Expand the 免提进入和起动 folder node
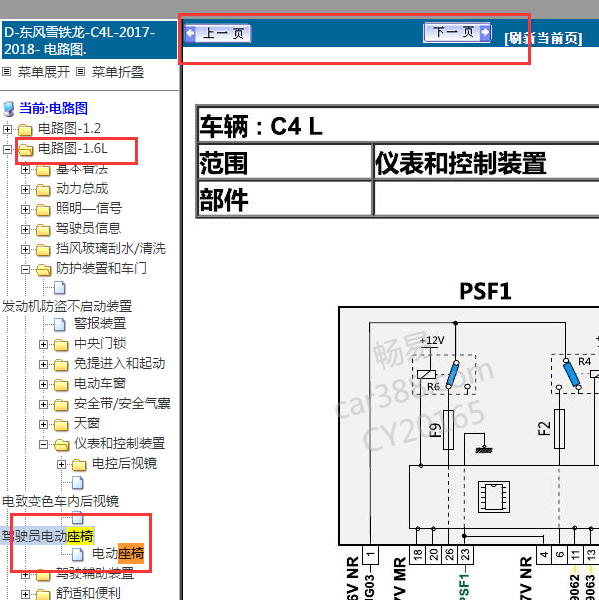The image size is (599, 600). [43, 364]
